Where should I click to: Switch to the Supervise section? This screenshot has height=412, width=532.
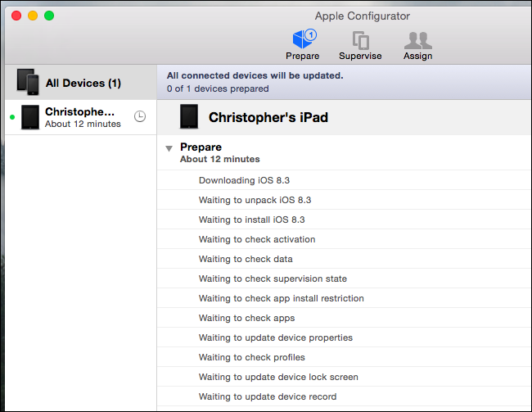(x=360, y=45)
